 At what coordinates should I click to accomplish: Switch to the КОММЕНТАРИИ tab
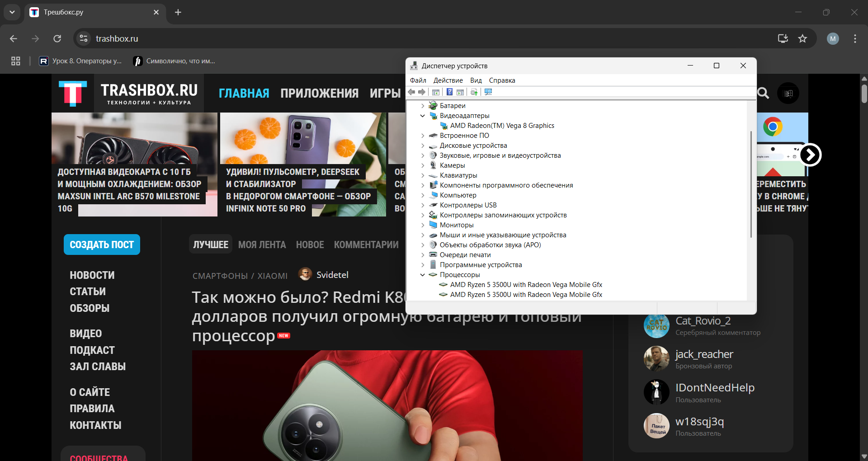(367, 245)
